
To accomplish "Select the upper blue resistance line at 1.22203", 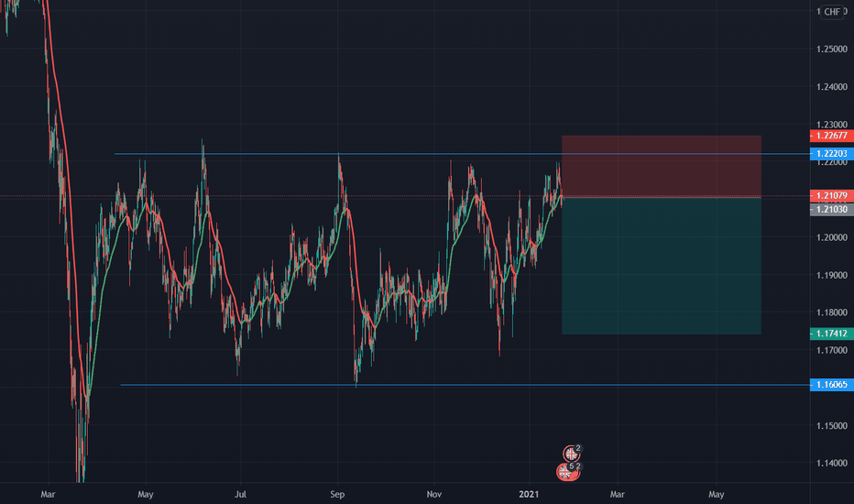I will (462, 154).
